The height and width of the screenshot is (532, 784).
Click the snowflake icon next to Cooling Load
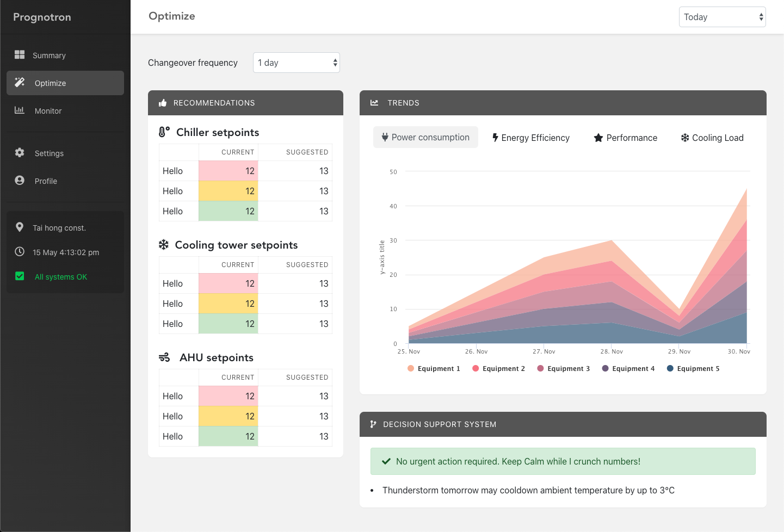tap(685, 138)
